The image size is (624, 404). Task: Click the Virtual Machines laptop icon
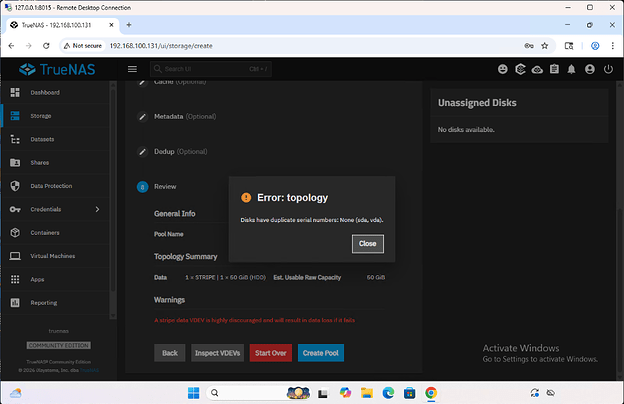[15, 256]
